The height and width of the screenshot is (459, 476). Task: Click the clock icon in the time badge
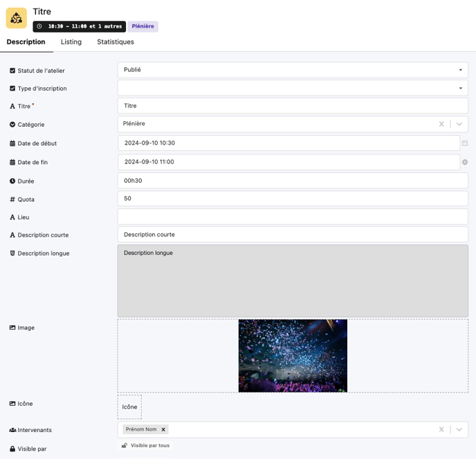pyautogui.click(x=39, y=26)
